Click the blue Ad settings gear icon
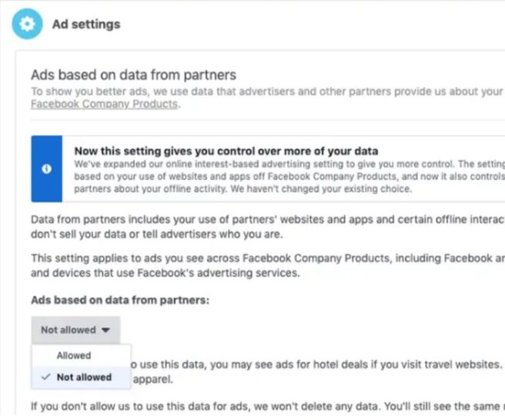This screenshot has height=420, width=505. tap(28, 24)
